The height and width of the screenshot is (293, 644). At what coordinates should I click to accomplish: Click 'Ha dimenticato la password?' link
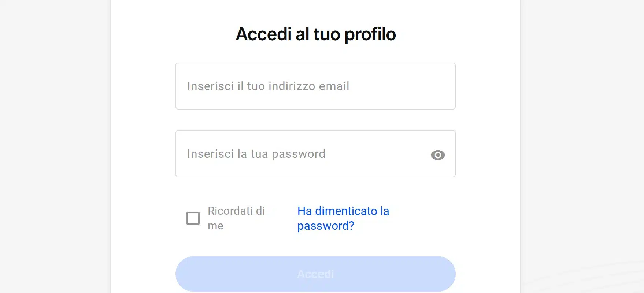(x=343, y=218)
